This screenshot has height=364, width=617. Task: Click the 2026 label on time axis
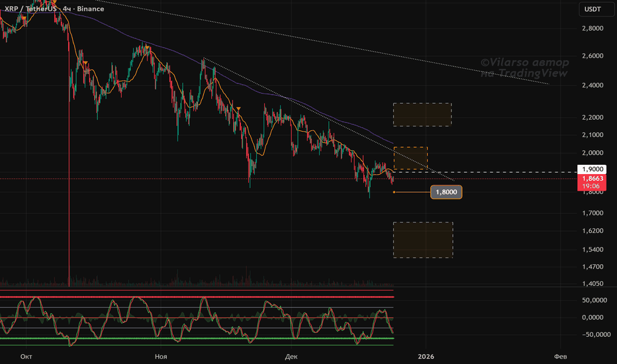coord(426,357)
